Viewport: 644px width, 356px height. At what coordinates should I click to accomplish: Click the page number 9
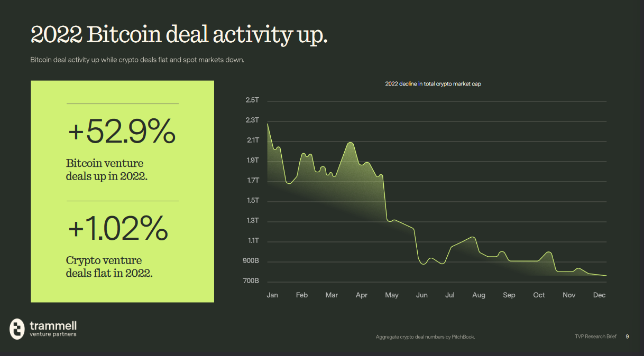(627, 336)
